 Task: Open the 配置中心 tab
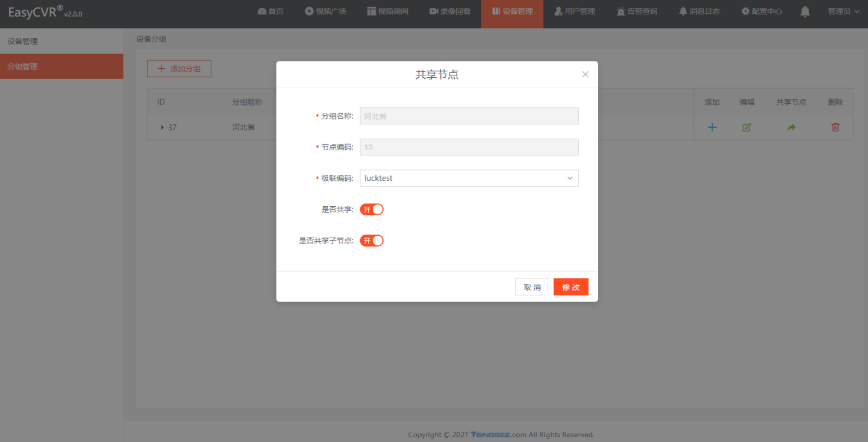(x=762, y=11)
